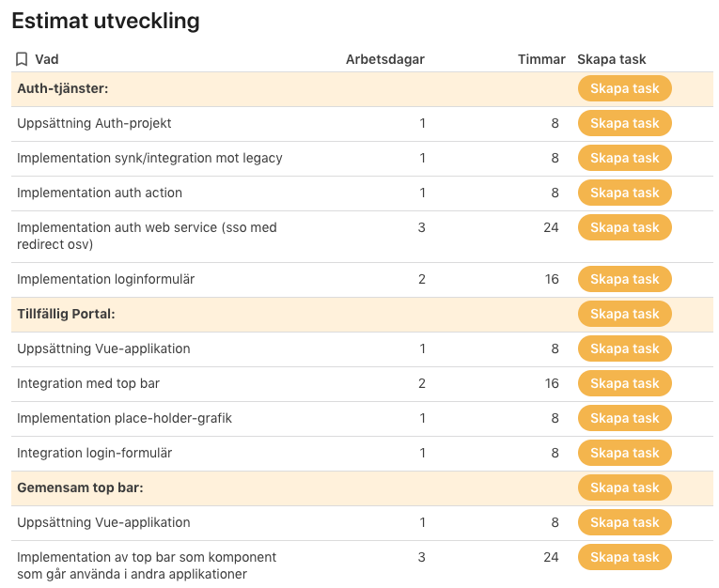
Task: Click the Tillfällig Portal: section label
Action: click(66, 314)
